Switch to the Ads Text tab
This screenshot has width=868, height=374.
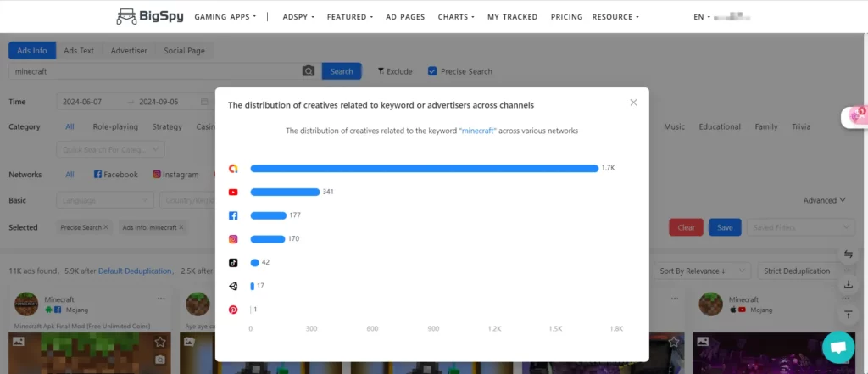click(x=79, y=51)
